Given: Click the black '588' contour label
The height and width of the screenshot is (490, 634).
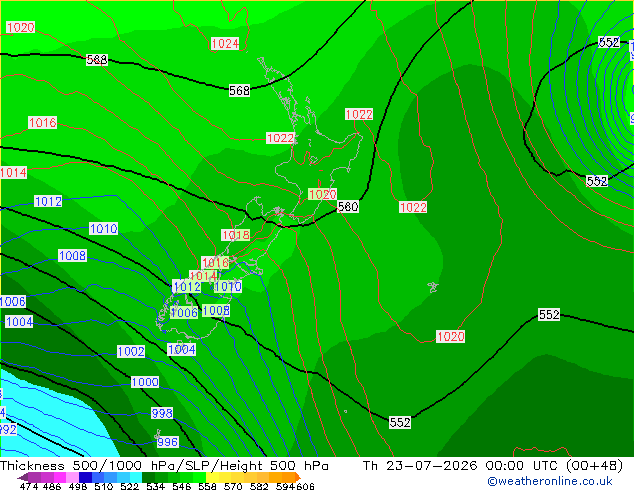Looking at the screenshot, I should (97, 60).
